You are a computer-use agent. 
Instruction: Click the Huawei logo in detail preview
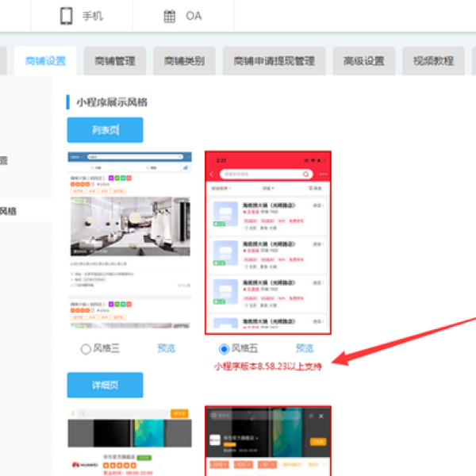86,464
